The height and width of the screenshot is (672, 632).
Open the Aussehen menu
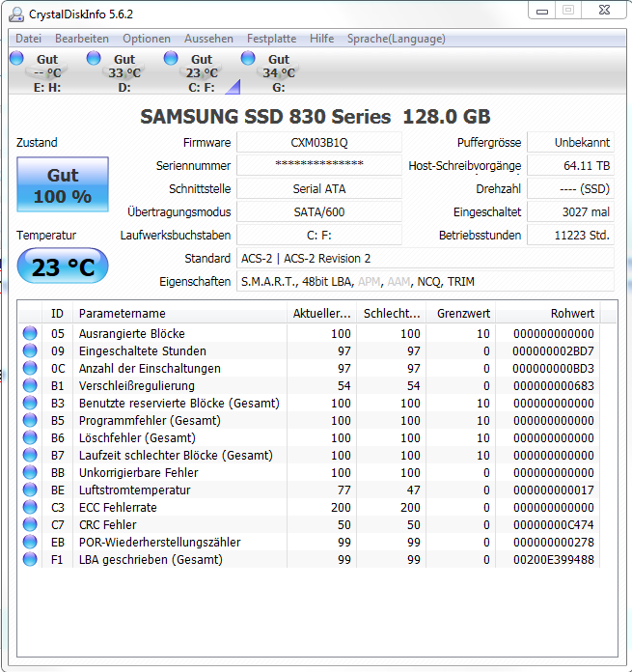(208, 39)
